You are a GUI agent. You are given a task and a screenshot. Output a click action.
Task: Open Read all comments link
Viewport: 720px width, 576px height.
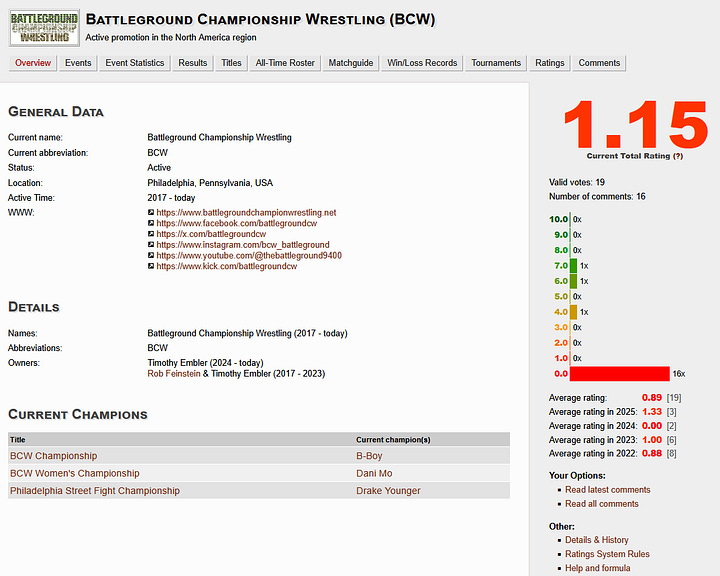point(602,503)
